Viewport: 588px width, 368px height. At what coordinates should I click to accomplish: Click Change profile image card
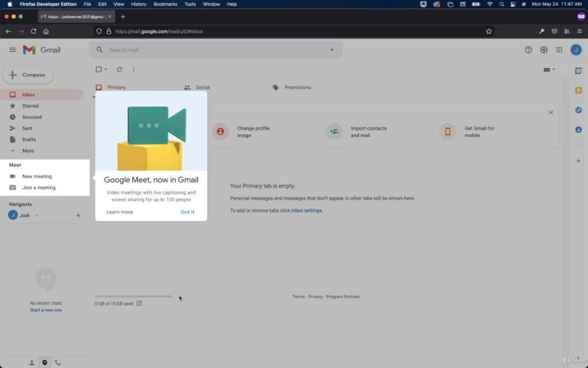(242, 132)
